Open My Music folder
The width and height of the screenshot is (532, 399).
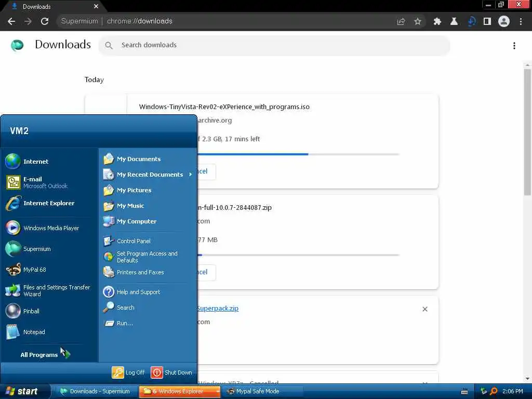pyautogui.click(x=124, y=206)
